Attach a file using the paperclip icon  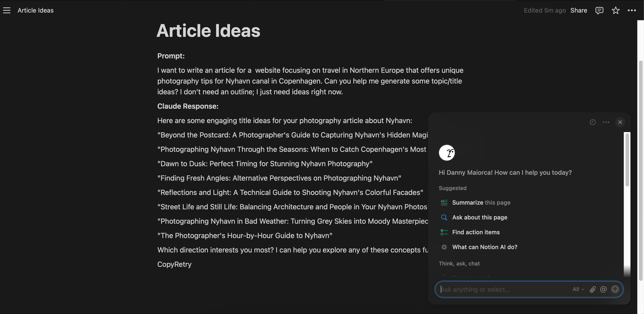coord(592,289)
